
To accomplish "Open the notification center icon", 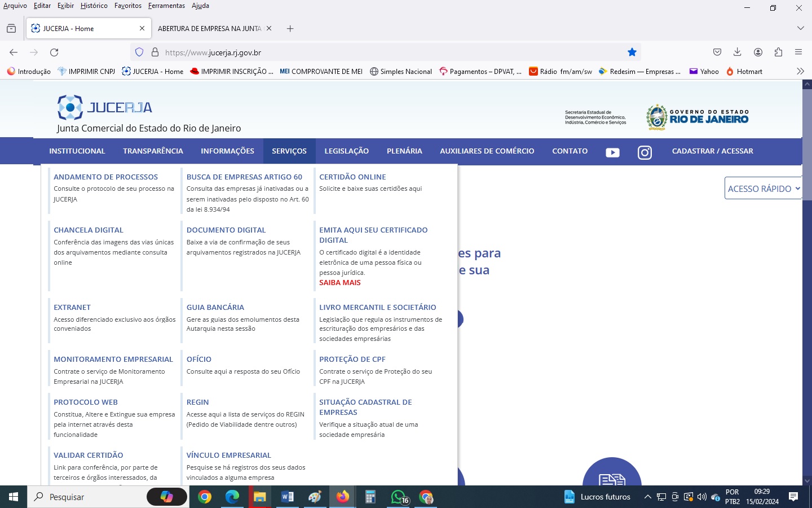I will 793,497.
